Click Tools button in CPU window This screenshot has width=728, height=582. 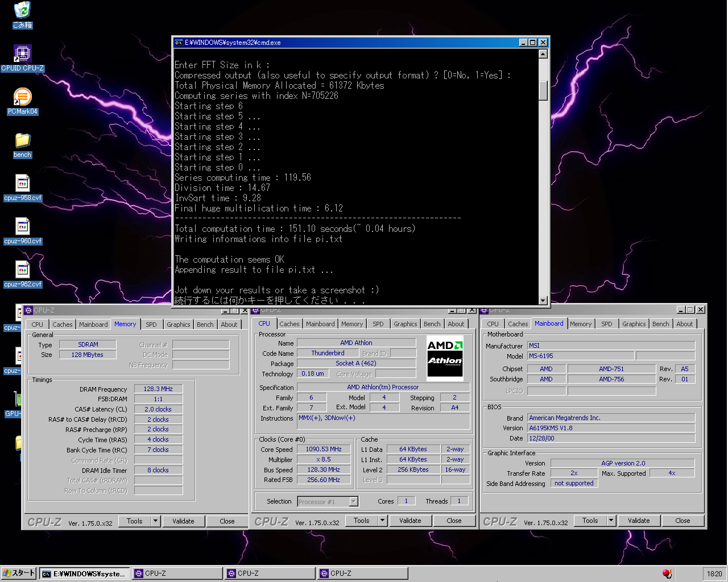(x=362, y=521)
